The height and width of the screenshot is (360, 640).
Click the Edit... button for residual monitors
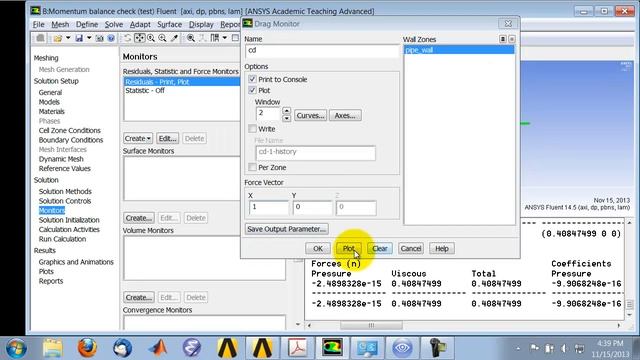[x=167, y=138]
